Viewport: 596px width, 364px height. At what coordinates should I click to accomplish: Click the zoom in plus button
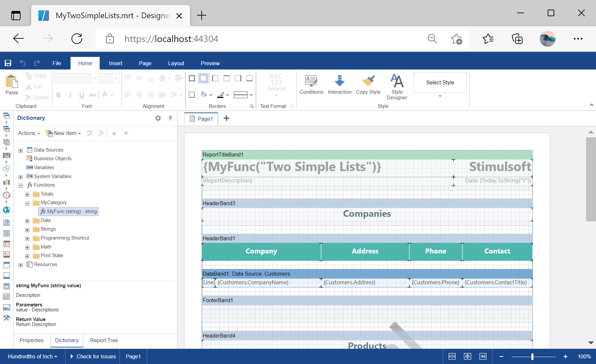[x=566, y=356]
